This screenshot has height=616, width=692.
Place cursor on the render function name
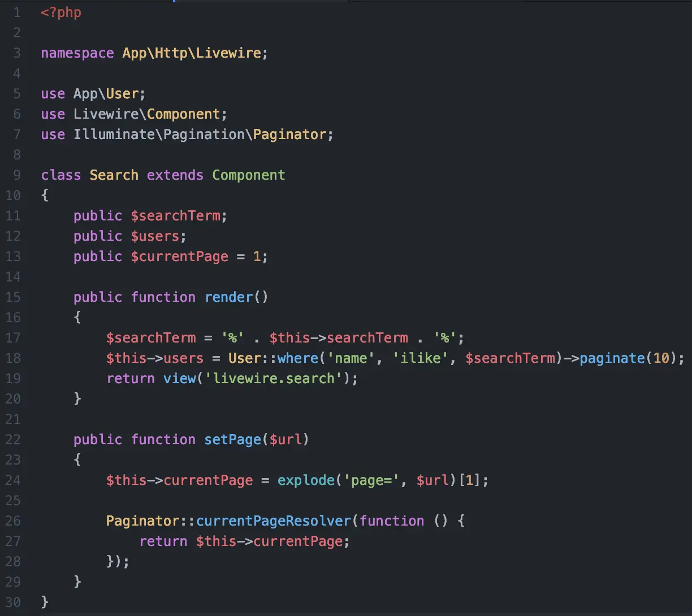pos(229,297)
